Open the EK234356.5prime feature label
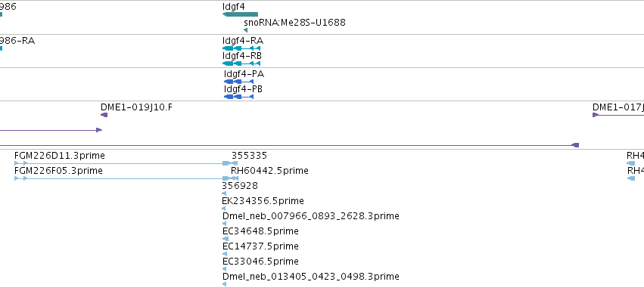 pyautogui.click(x=263, y=201)
